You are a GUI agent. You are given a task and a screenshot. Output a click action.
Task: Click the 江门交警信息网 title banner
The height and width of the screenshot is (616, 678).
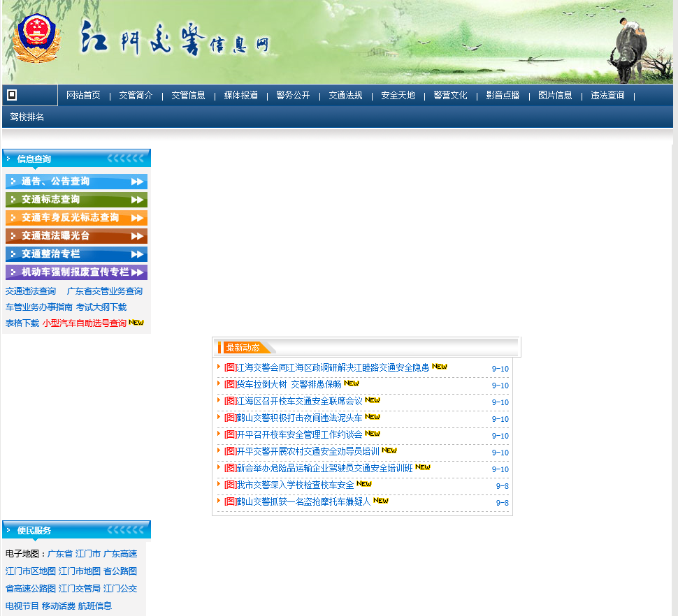coord(175,40)
